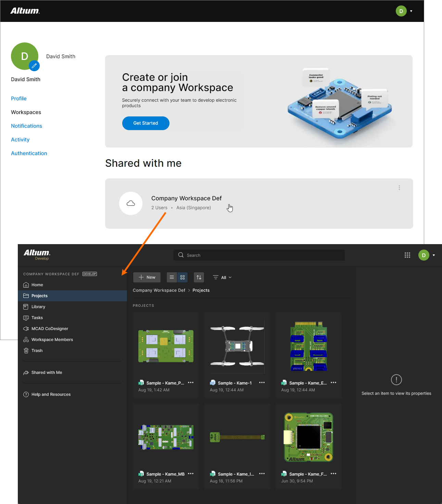The image size is (442, 504).
Task: Open more options for Sample - Kame_MB
Action: (x=191, y=474)
